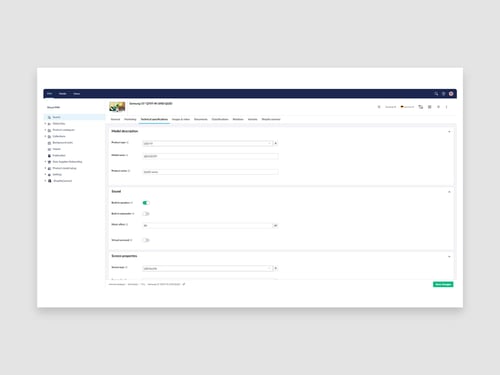Screen dimensions: 500x375
Task: Switch to the Images & video tab
Action: (181, 119)
